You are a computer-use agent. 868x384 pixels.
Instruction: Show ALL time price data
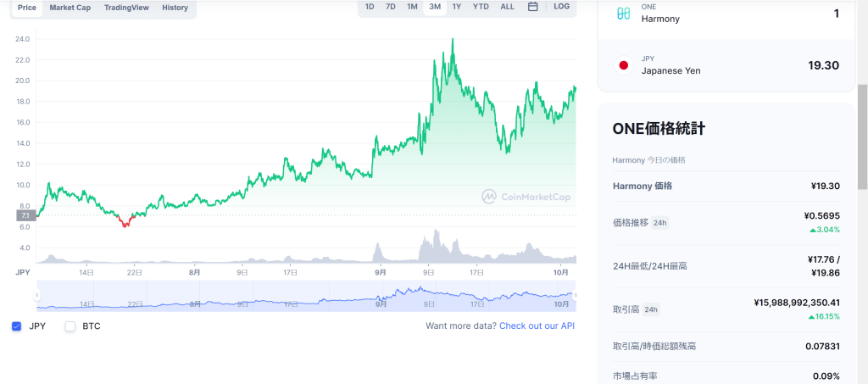pyautogui.click(x=507, y=7)
